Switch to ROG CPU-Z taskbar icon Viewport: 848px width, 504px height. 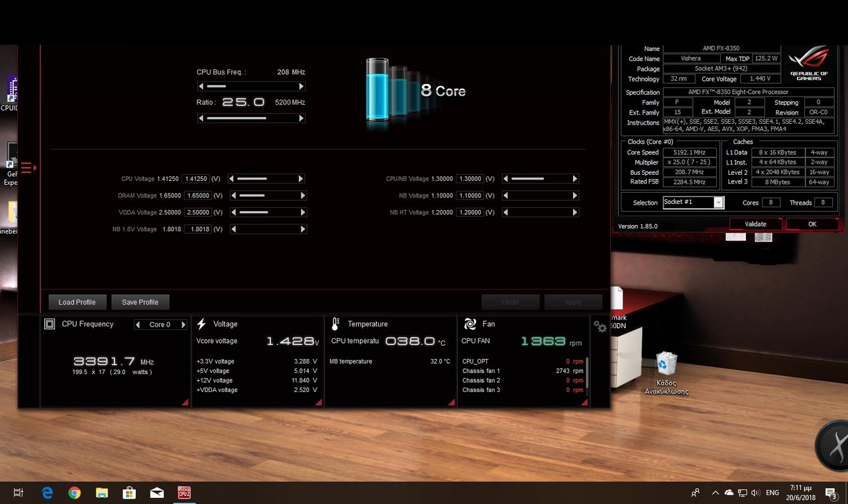[x=184, y=493]
